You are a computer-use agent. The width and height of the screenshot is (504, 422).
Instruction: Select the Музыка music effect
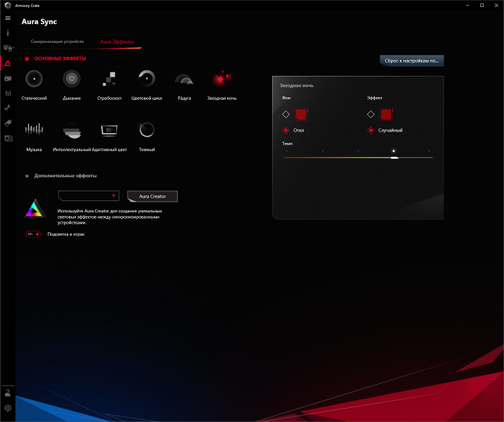(x=34, y=129)
